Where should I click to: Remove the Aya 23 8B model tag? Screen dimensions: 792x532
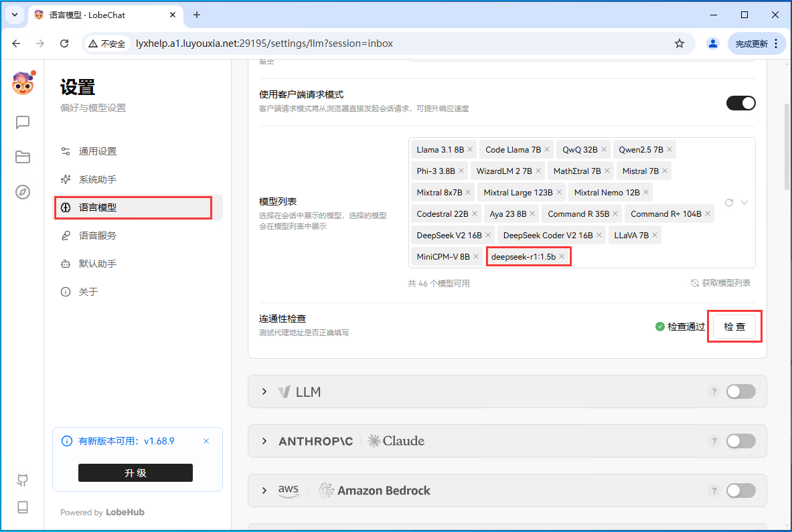click(532, 214)
